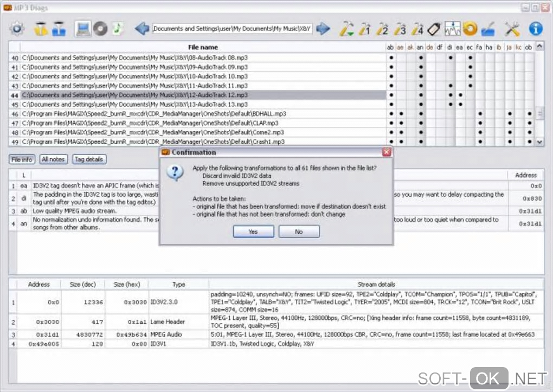The width and height of the screenshot is (553, 392).
Task: Click the 'di' note column header
Action: (449, 47)
